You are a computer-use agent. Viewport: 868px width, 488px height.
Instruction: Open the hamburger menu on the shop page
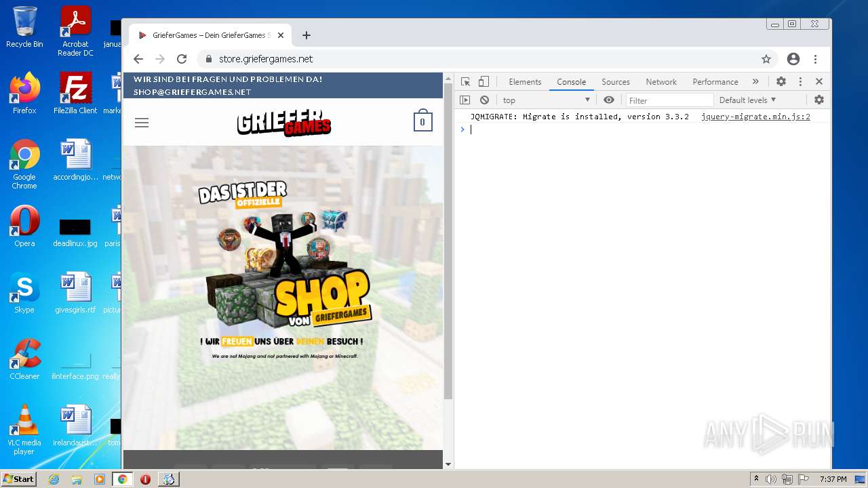pyautogui.click(x=142, y=123)
